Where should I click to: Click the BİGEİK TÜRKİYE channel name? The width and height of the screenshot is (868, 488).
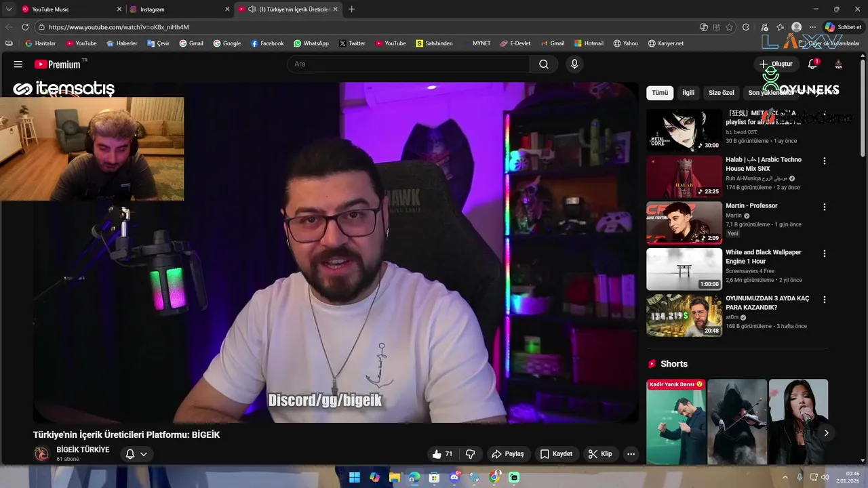pos(83,449)
